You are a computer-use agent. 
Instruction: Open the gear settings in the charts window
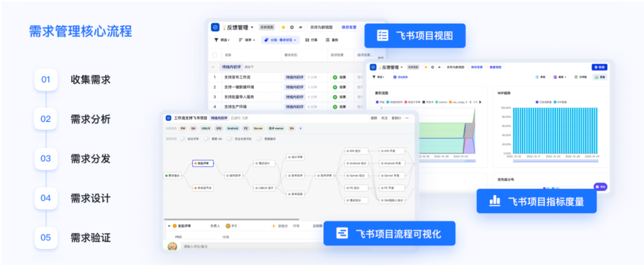point(433,67)
